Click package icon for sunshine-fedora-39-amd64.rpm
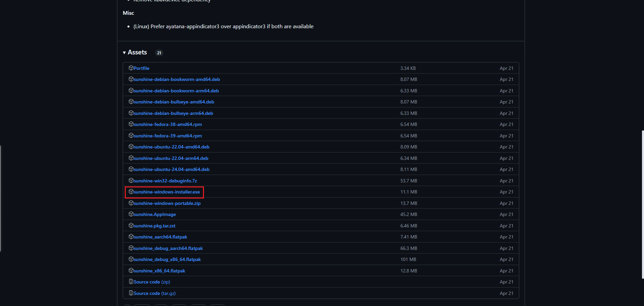 pyautogui.click(x=131, y=135)
